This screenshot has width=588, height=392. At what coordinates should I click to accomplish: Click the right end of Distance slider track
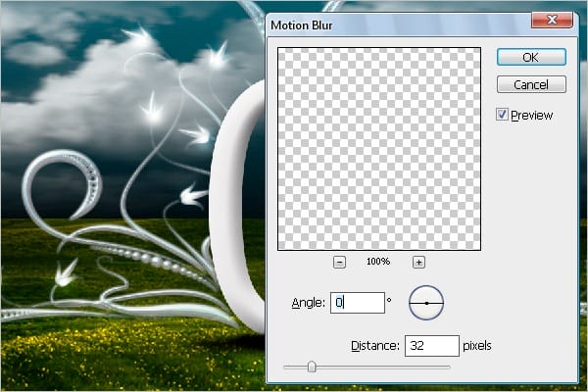[449, 367]
